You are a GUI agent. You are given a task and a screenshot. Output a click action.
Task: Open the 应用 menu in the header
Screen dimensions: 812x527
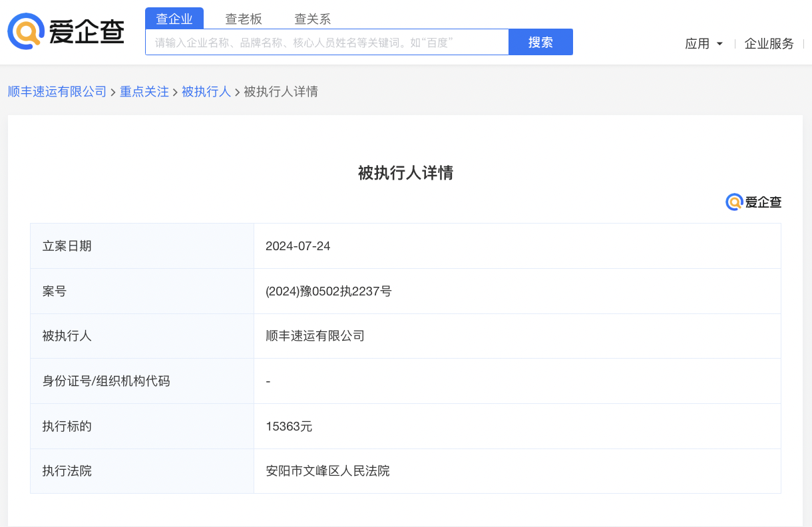697,44
